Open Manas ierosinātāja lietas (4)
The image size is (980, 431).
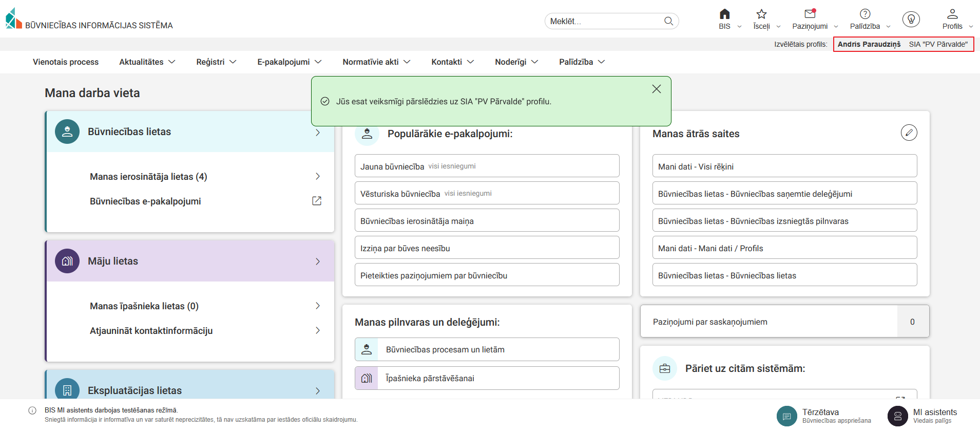pyautogui.click(x=148, y=177)
